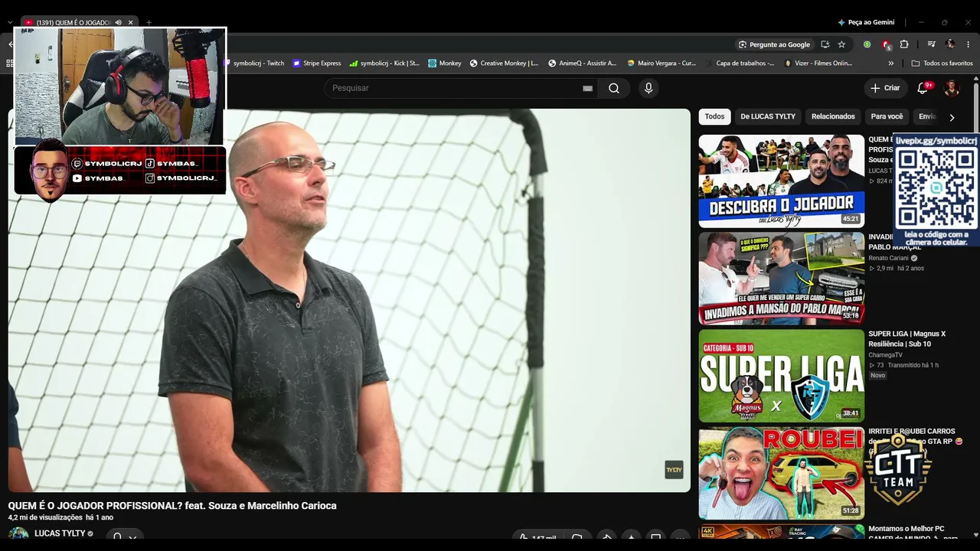Open the 'ROUBEI' GTA RP video thumbnail
Image resolution: width=980 pixels, height=551 pixels.
781,473
